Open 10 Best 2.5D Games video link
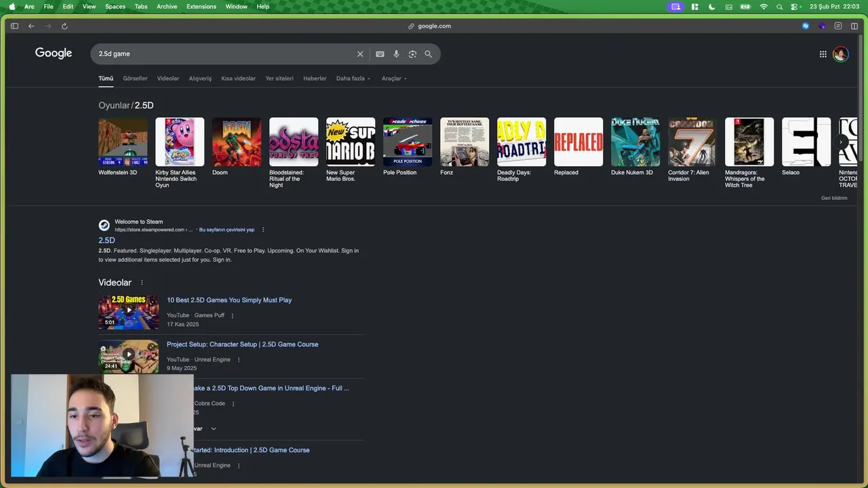The height and width of the screenshot is (488, 868). pyautogui.click(x=229, y=300)
